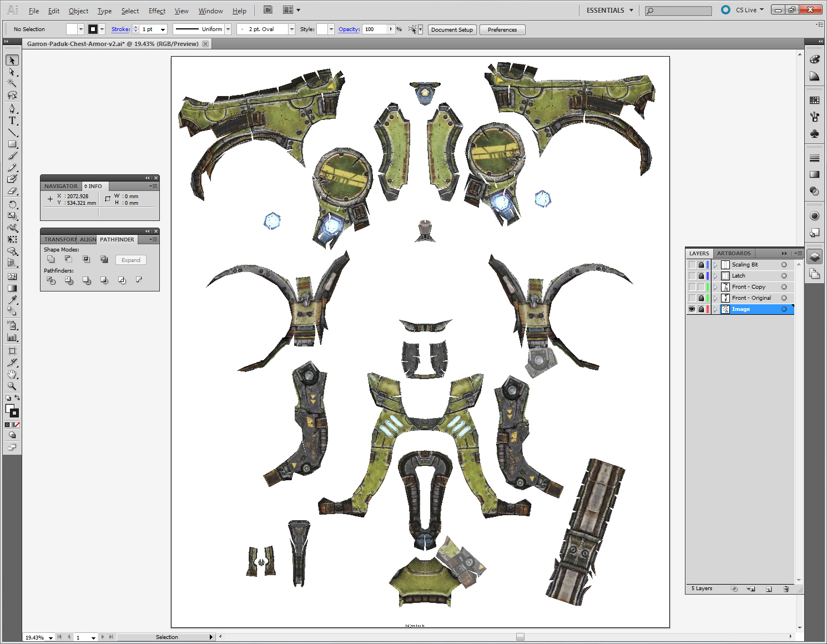827x644 pixels.
Task: Open Adobe Bridge from the Br icon
Action: click(268, 10)
